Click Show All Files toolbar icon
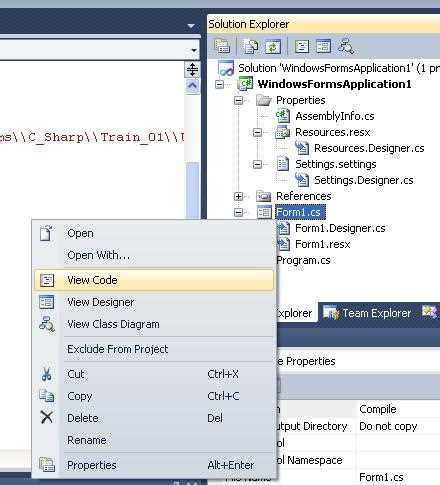Image resolution: width=440 pixels, height=485 pixels. [251, 46]
